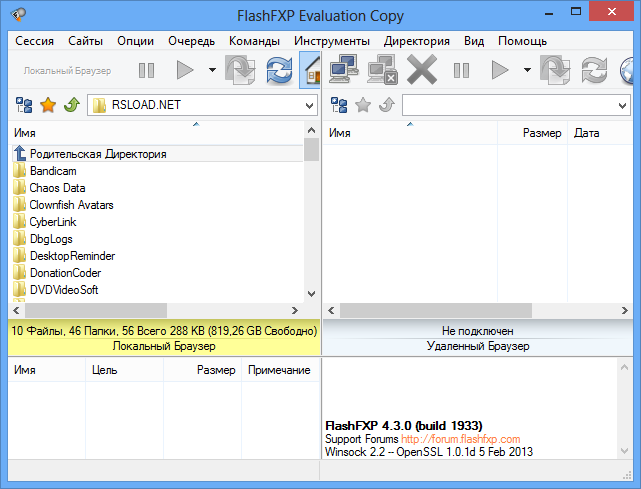Open the Вид menu
The height and width of the screenshot is (489, 641).
474,41
